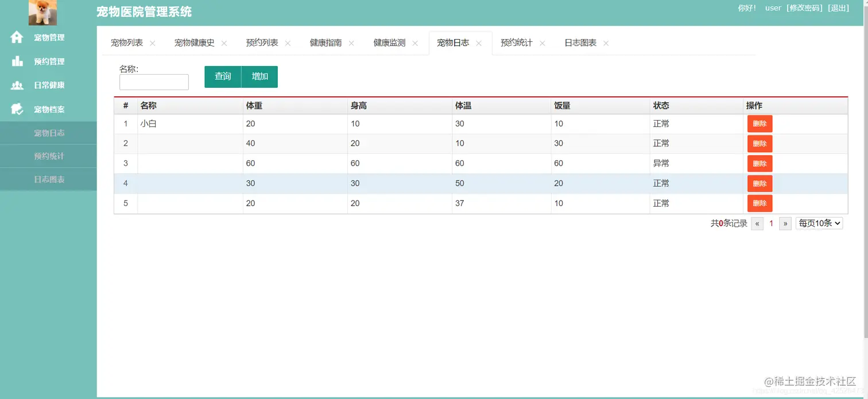
Task: Switch to the 宠物列表 tab
Action: pyautogui.click(x=127, y=43)
